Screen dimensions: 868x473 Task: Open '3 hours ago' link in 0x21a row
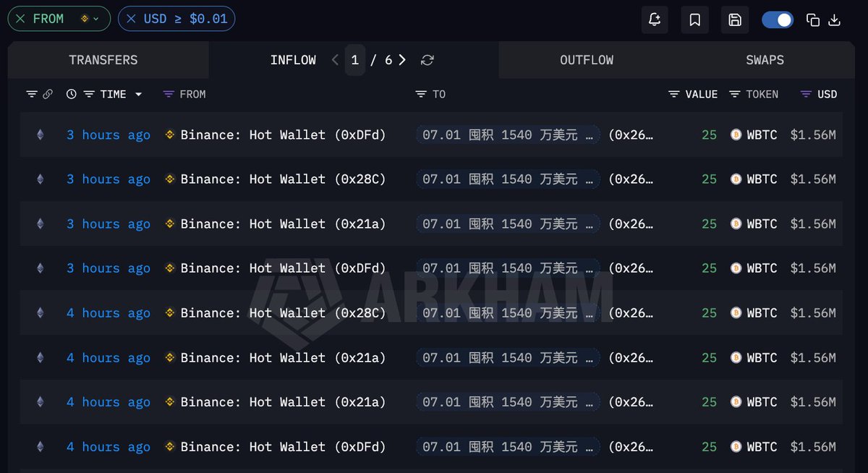(109, 223)
